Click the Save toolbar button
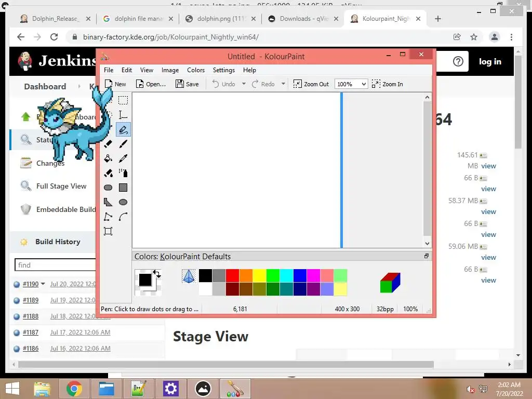 (x=187, y=84)
